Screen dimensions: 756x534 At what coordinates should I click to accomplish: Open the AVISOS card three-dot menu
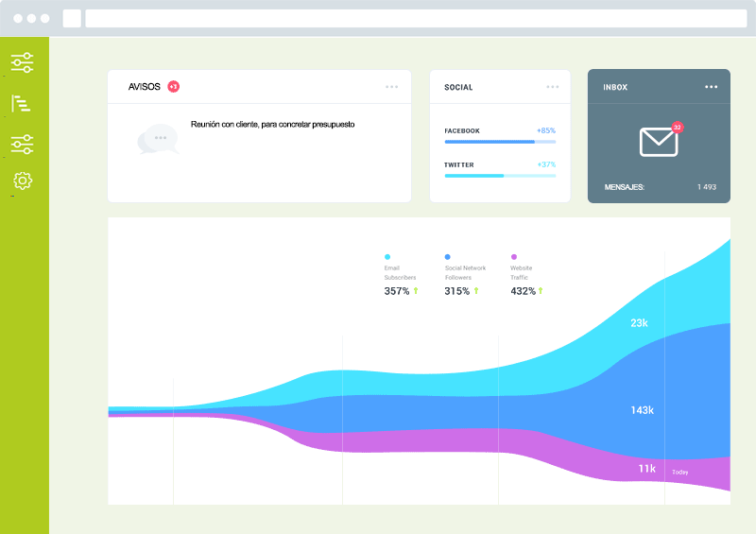[x=392, y=87]
